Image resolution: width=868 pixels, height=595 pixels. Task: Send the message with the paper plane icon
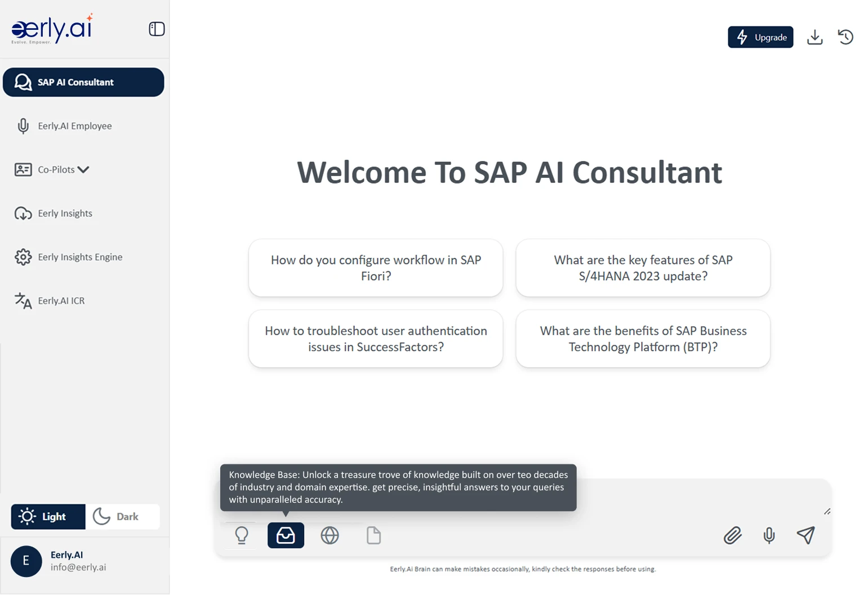click(x=807, y=535)
